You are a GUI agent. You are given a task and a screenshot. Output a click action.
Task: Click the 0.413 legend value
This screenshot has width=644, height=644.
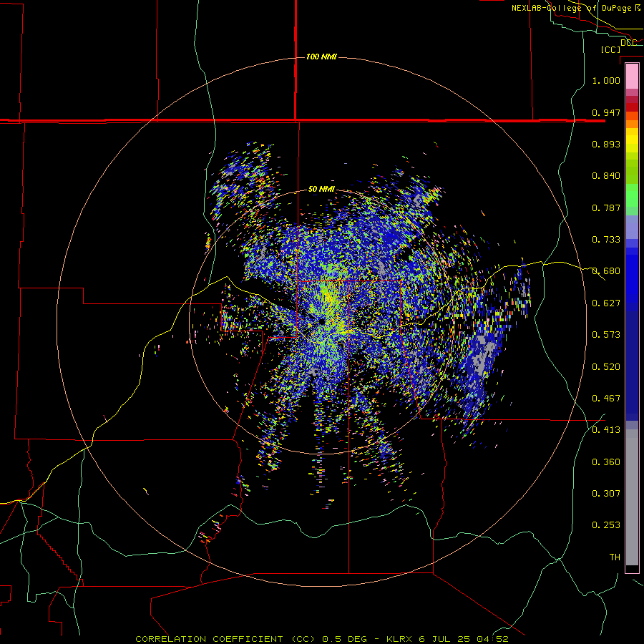coord(606,430)
